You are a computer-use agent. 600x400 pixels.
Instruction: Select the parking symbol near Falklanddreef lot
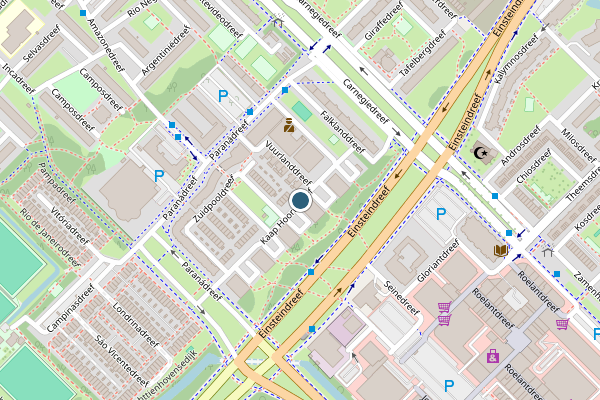point(223,96)
